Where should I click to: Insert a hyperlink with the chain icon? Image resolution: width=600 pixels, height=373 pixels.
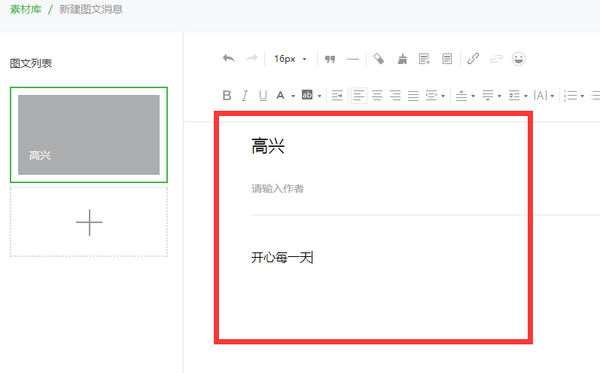[473, 59]
